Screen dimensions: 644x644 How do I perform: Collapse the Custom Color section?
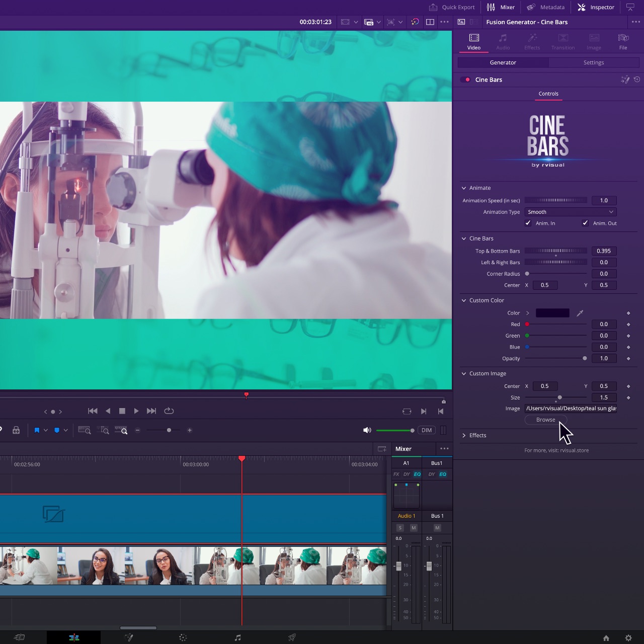pos(464,300)
